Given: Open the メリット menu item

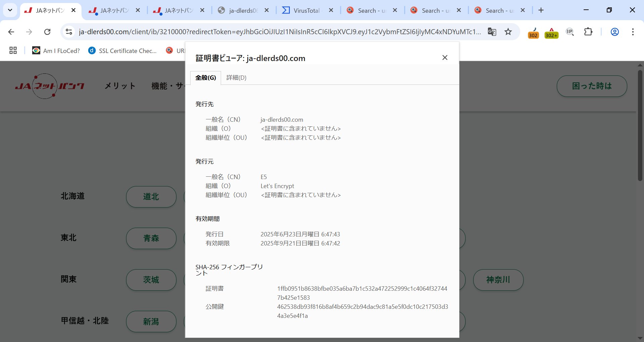Looking at the screenshot, I should [120, 86].
